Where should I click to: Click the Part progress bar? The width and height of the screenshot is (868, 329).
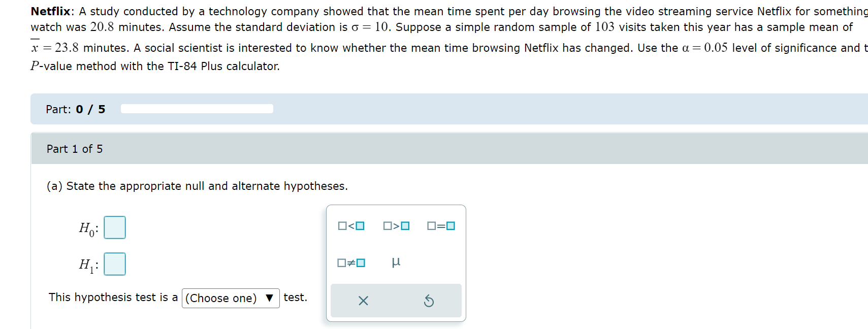coord(197,108)
